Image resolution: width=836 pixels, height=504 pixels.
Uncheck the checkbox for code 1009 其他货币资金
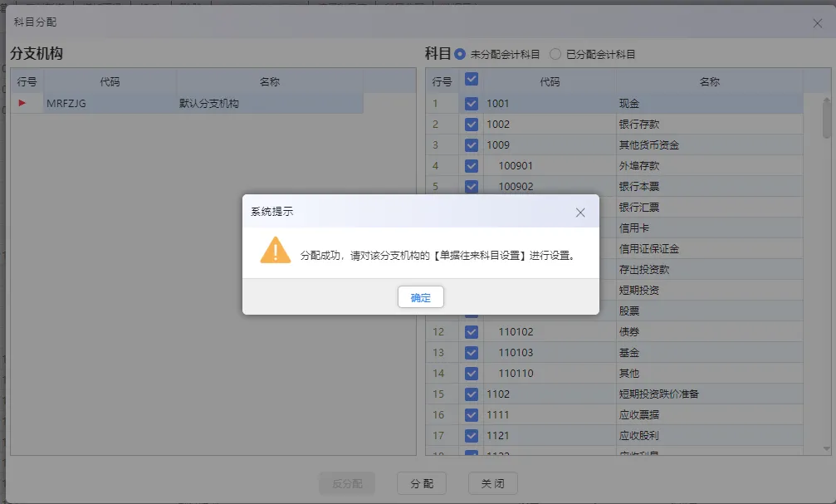coord(472,144)
